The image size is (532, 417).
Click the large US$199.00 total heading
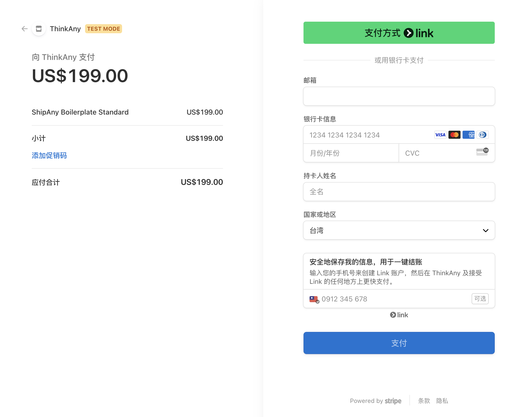pos(80,76)
